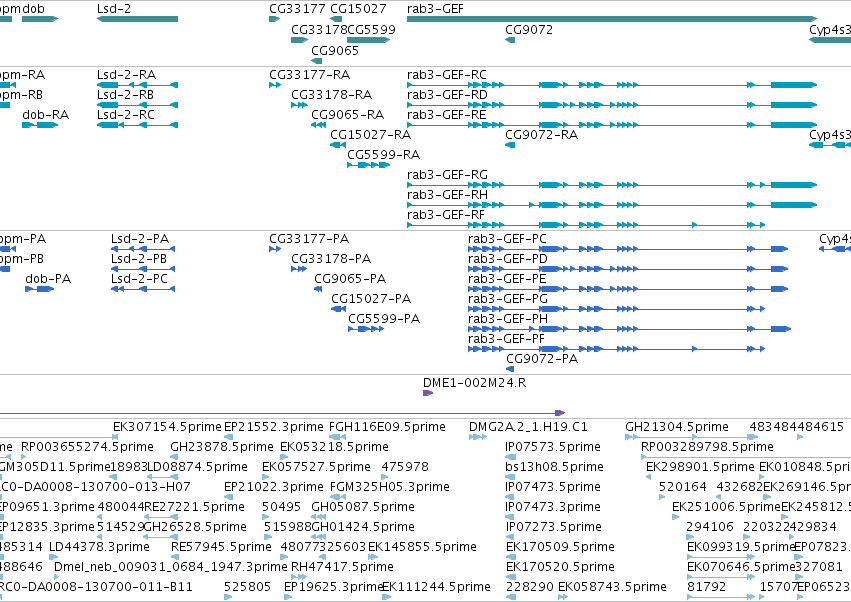
Task: Select the CG33177 gene label
Action: coord(297,9)
